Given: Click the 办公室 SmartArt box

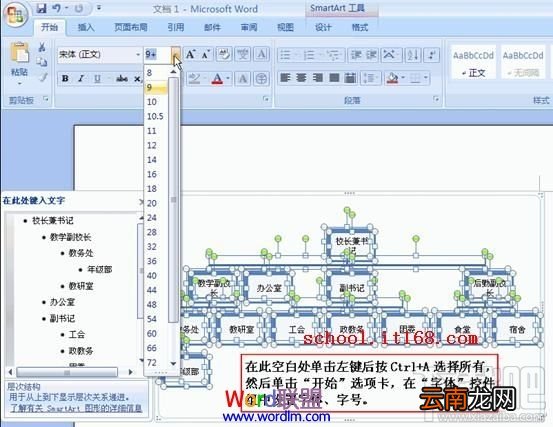Looking at the screenshot, I should (269, 288).
